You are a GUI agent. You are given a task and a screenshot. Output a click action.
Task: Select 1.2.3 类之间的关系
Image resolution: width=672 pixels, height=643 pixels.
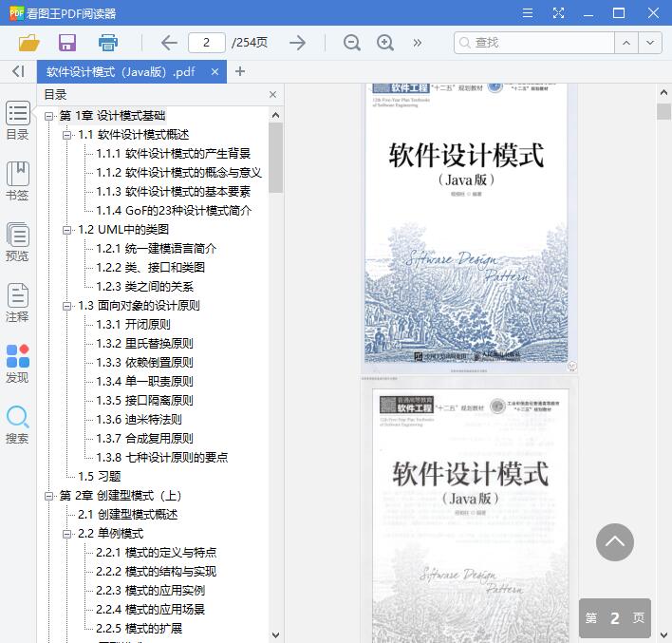coord(145,286)
